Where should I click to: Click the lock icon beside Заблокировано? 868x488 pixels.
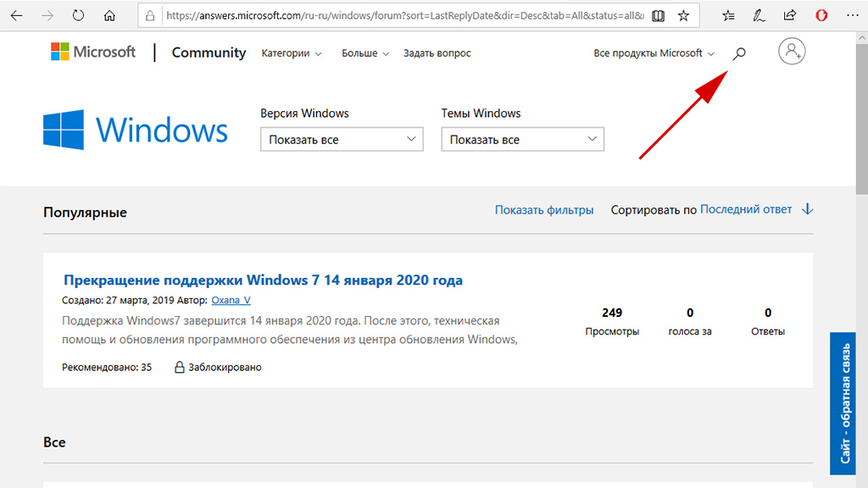[x=180, y=367]
